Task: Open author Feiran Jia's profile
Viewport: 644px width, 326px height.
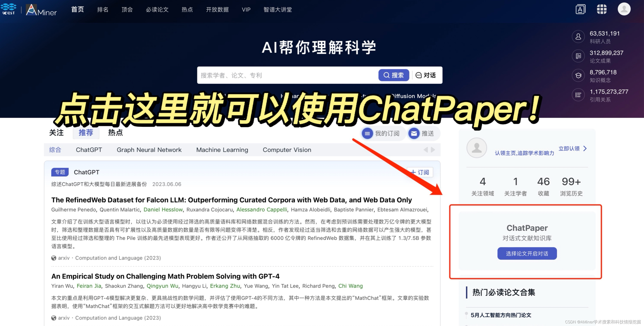Action: [x=89, y=286]
